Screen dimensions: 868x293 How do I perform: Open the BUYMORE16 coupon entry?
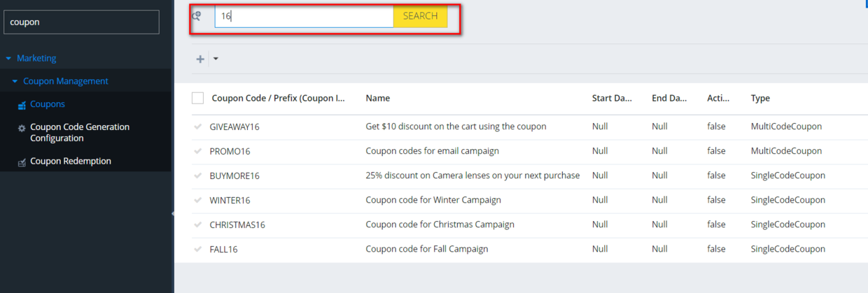pyautogui.click(x=234, y=176)
